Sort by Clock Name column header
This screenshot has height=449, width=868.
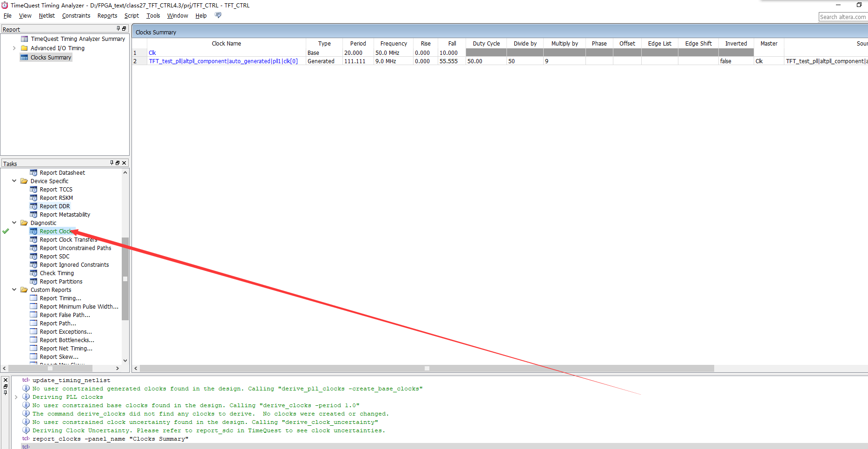(x=226, y=44)
